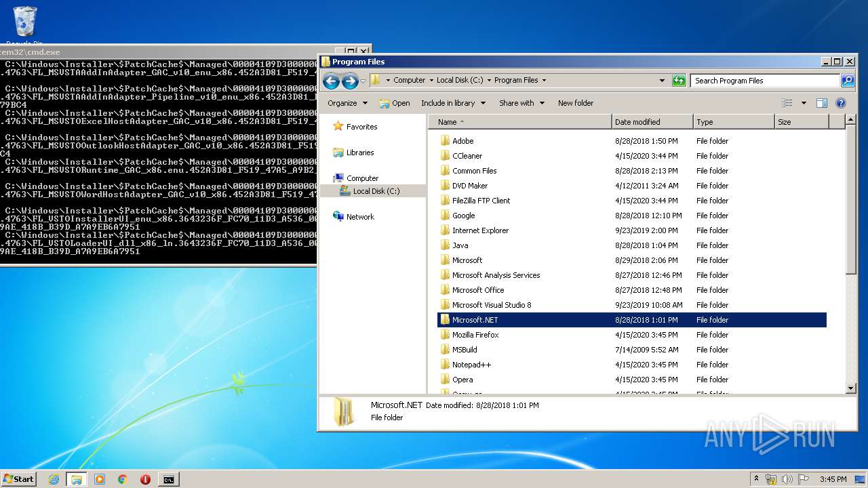Sort by the Date modified column header
The image size is (868, 488).
tap(652, 122)
